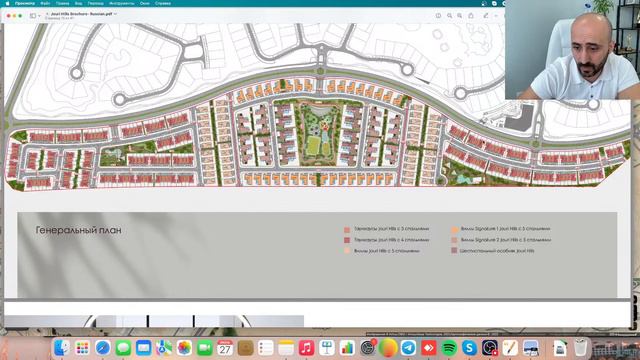Click the Markup pen icon in toolbar
Viewport: 640px width, 360px height.
tap(486, 16)
